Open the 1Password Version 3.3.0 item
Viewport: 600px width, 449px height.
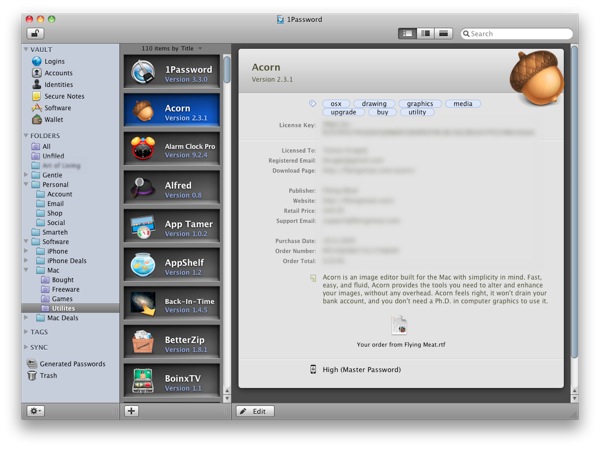click(x=172, y=72)
